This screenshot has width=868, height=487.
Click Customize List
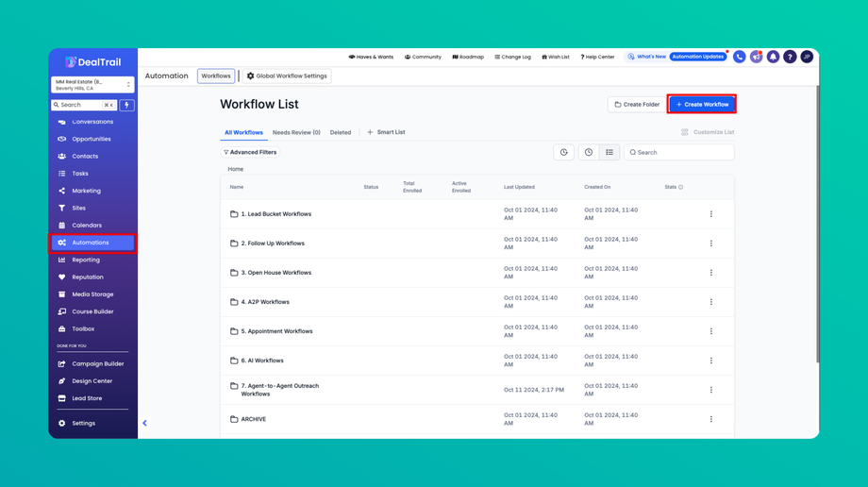tap(708, 132)
